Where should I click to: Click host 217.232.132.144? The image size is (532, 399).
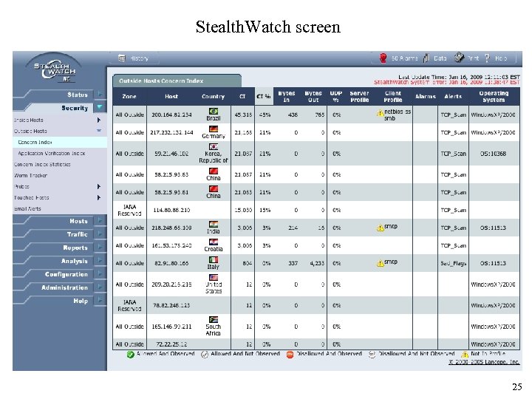171,132
